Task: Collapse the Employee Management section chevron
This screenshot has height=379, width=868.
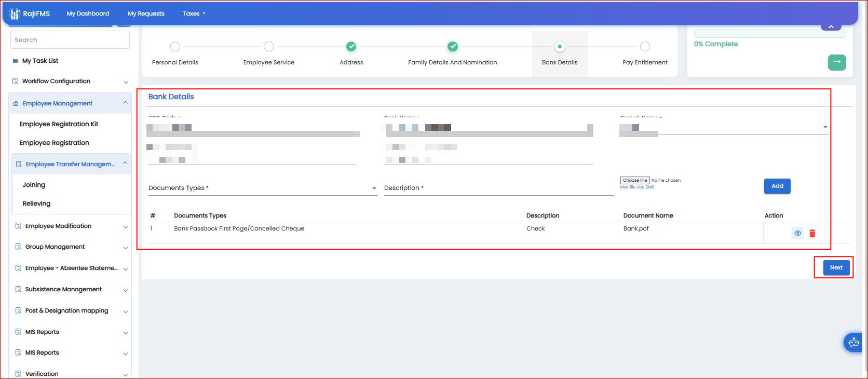Action: pos(125,103)
